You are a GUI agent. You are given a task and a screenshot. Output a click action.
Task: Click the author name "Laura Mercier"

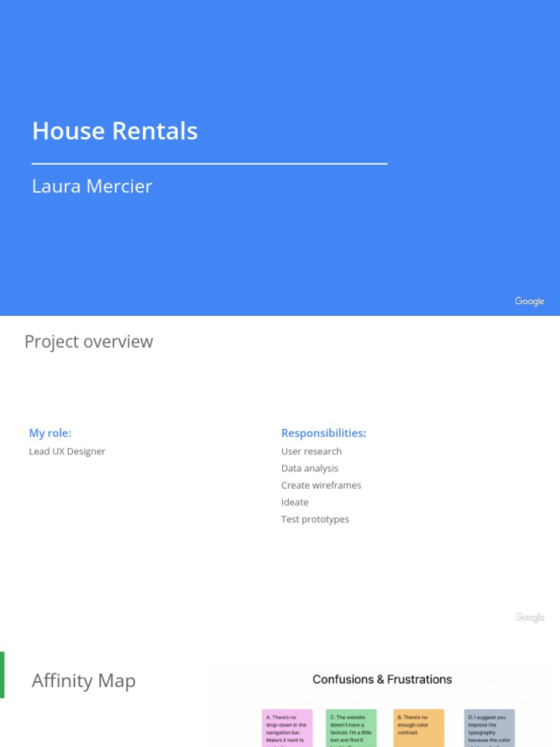click(x=92, y=186)
